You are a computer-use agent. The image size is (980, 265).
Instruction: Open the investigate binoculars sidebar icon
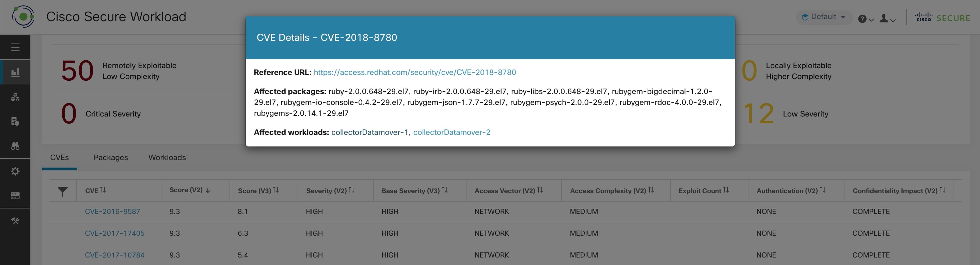(x=15, y=146)
